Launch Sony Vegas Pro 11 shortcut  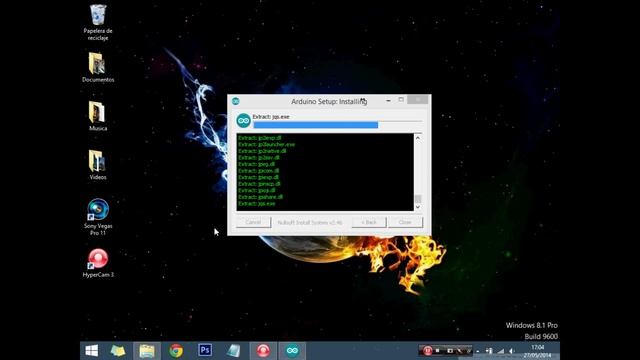98,217
